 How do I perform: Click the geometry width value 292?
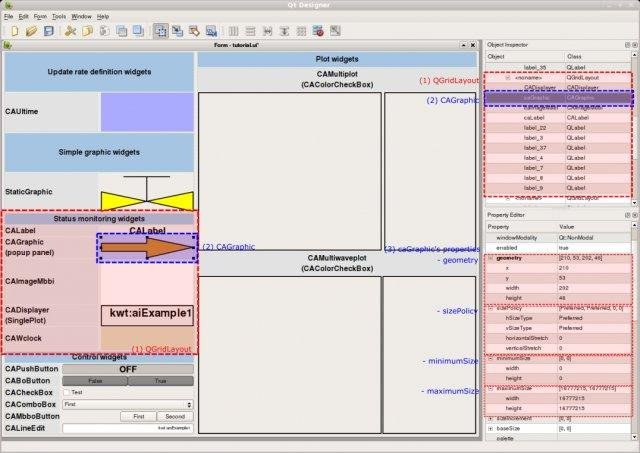(594, 288)
